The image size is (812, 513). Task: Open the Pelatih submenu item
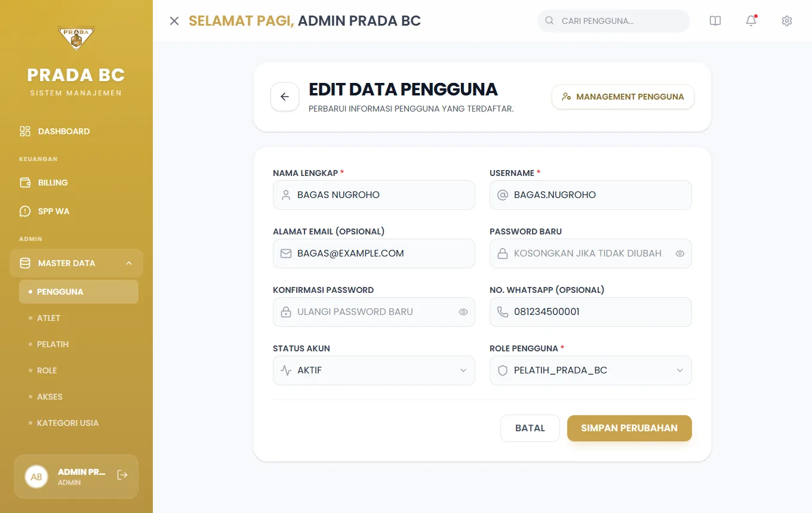click(79, 344)
